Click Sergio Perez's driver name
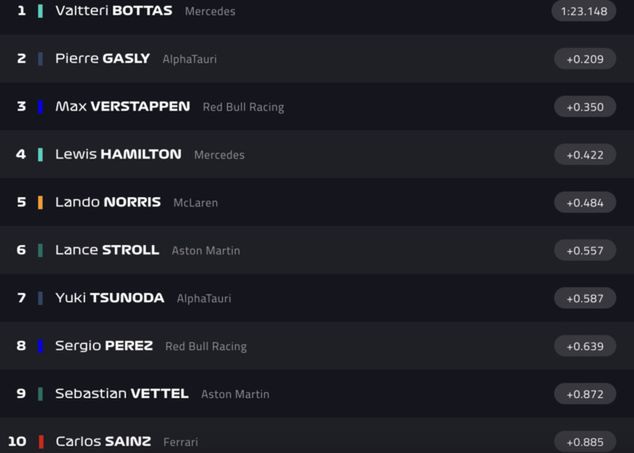Screen dimensions: 634x453 pyautogui.click(x=104, y=346)
